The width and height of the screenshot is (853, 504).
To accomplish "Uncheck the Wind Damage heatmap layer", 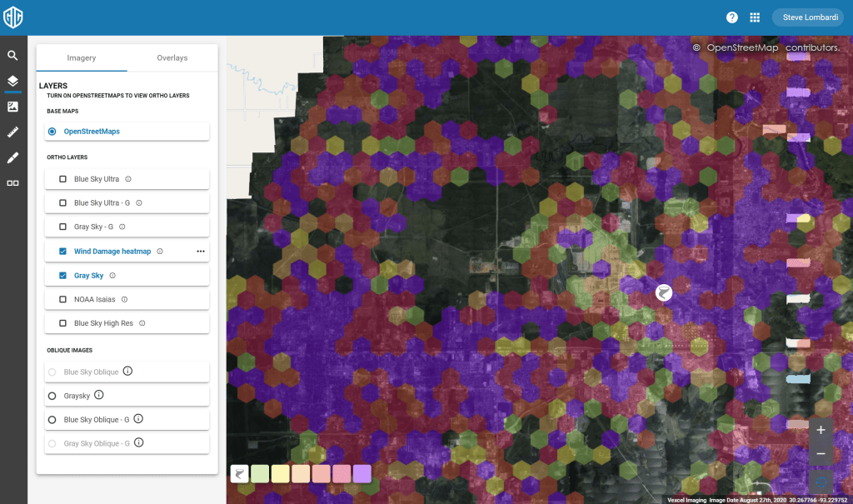I will click(x=62, y=252).
